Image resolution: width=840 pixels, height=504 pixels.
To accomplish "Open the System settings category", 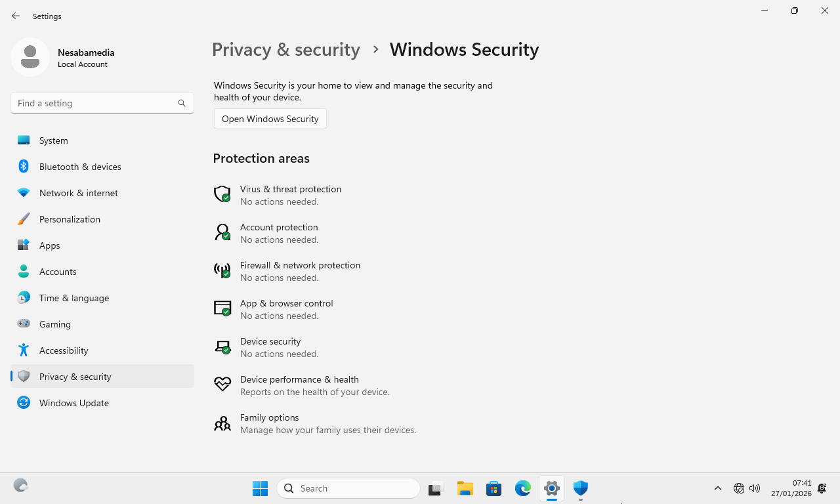I will point(54,140).
